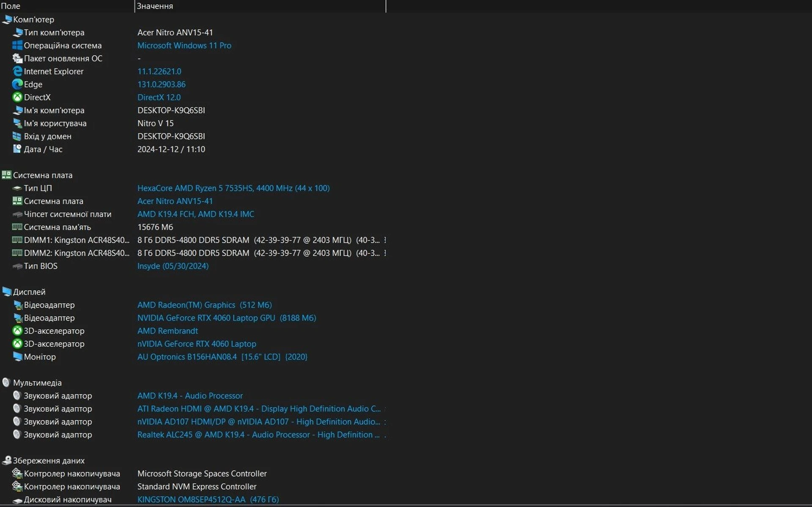Select the Збереження даних group header
The height and width of the screenshot is (507, 812).
[49, 460]
